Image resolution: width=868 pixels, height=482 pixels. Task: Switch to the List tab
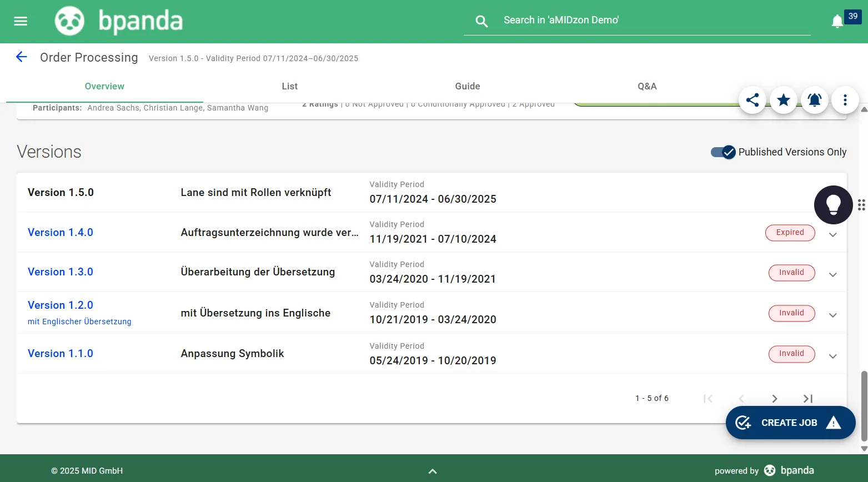[x=289, y=86]
